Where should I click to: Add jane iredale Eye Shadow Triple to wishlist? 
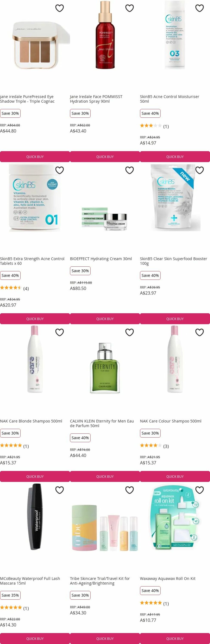pyautogui.click(x=59, y=8)
